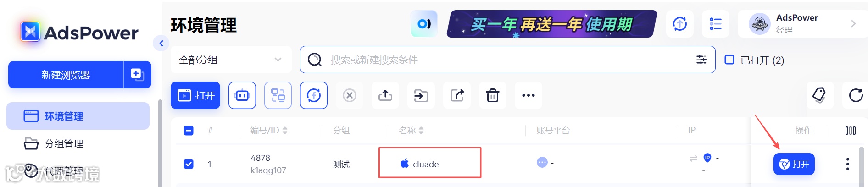The image size is (868, 187).
Task: Select 环境管理 sidebar item
Action: 78,116
